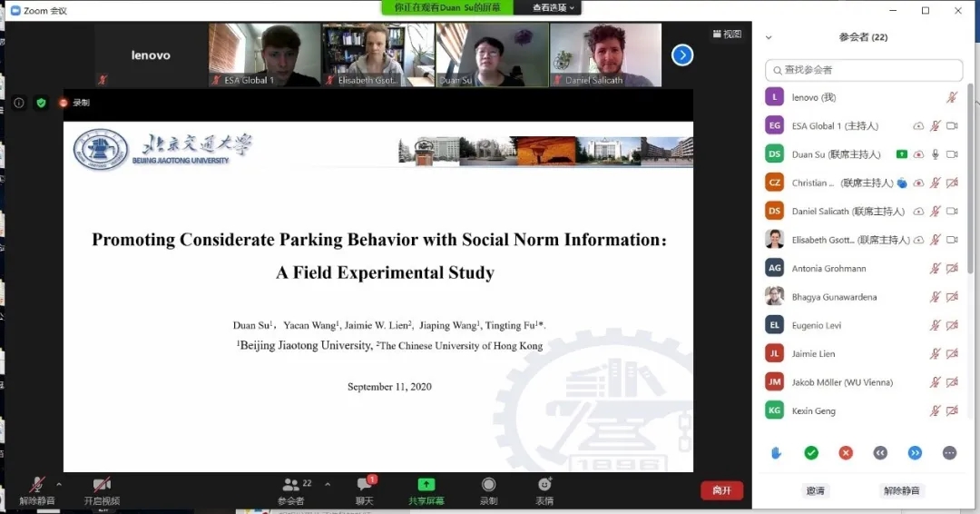Click Christian CZ avatar in list

774,183
